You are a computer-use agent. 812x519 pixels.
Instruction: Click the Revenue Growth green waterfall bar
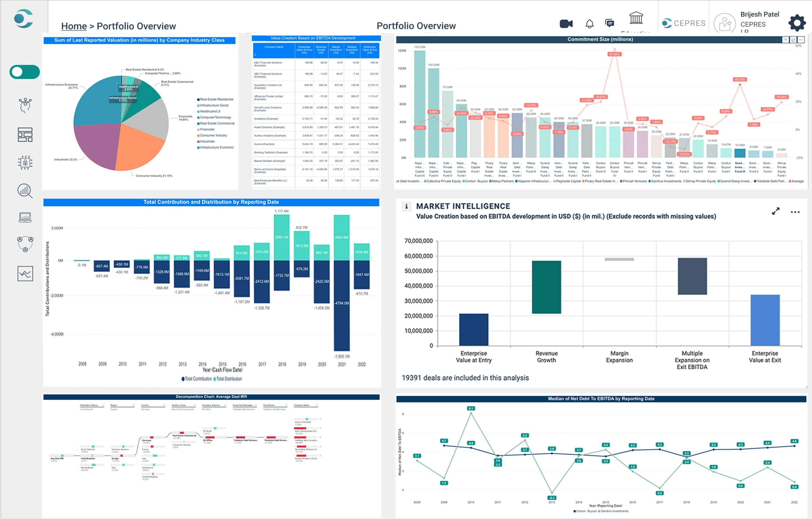[x=546, y=287]
